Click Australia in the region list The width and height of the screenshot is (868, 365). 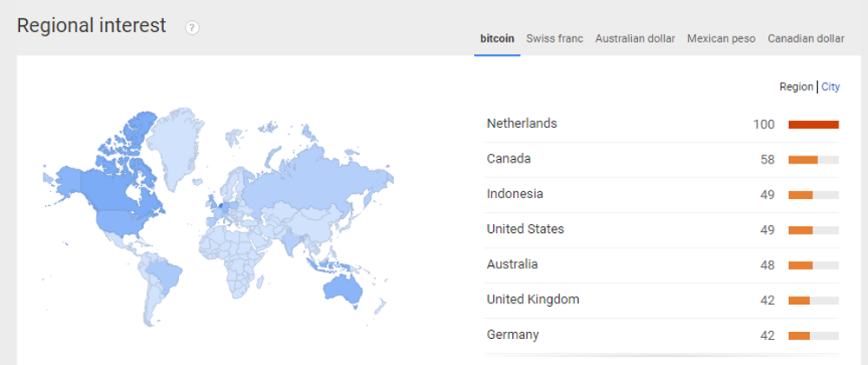pyautogui.click(x=512, y=265)
